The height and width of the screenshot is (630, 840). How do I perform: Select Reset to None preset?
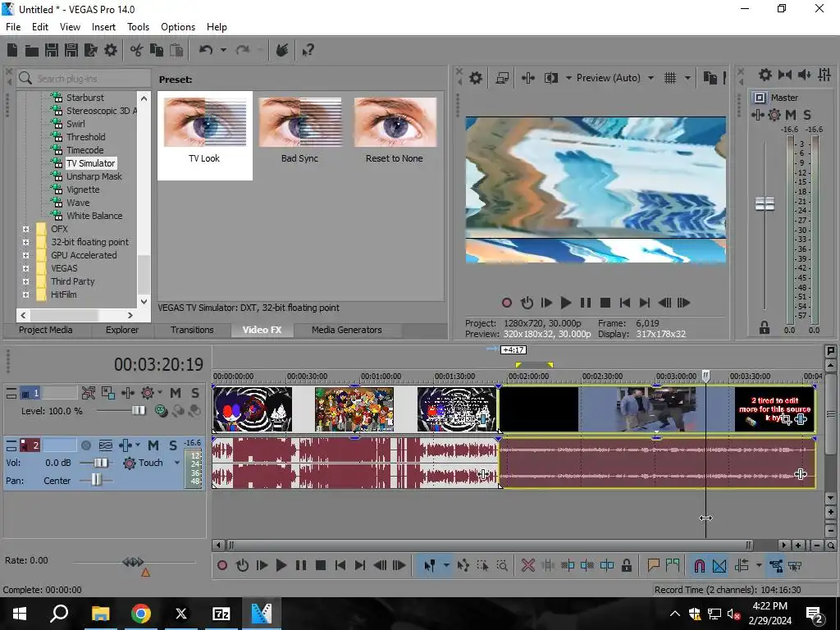(x=395, y=122)
